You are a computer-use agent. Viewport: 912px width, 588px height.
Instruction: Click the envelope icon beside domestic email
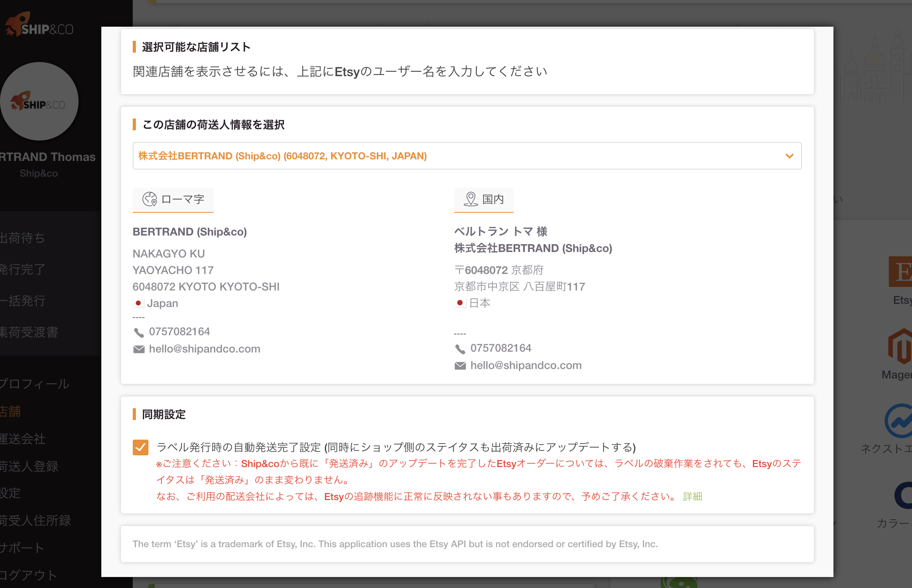point(460,365)
